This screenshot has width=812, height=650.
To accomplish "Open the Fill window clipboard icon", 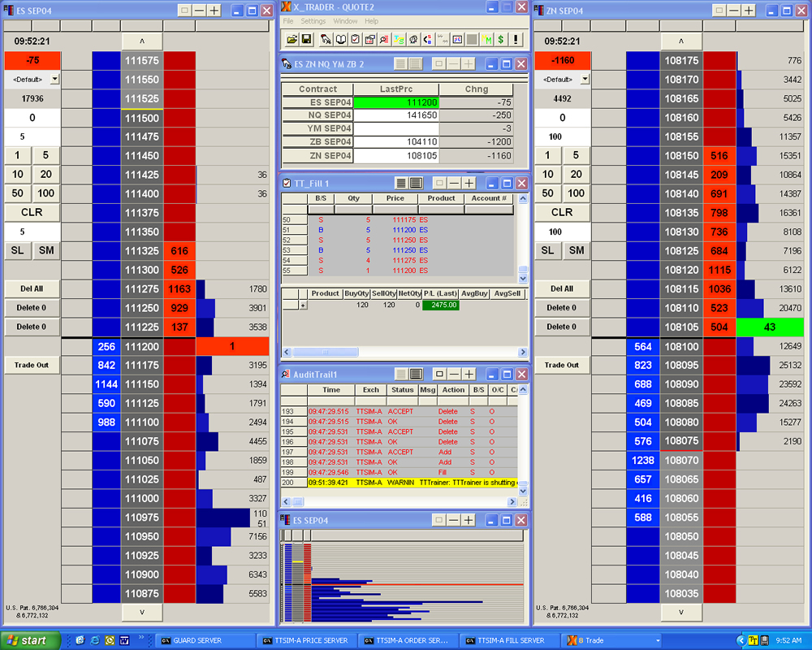I will pyautogui.click(x=356, y=39).
